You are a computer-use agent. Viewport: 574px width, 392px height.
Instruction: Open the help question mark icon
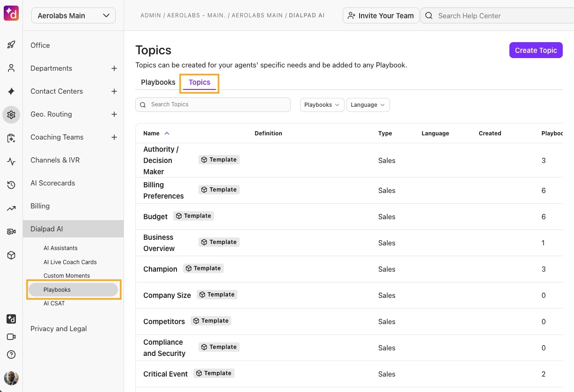coord(11,355)
